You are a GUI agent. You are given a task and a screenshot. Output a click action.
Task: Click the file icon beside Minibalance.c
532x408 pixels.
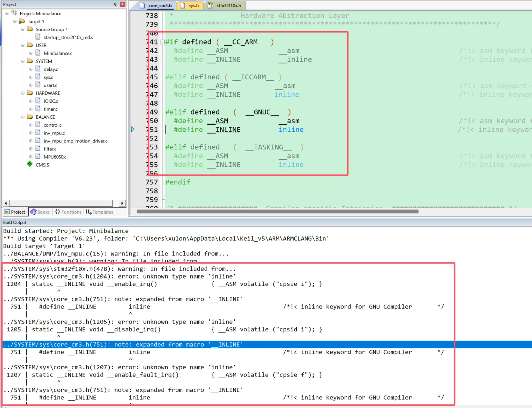[x=38, y=53]
